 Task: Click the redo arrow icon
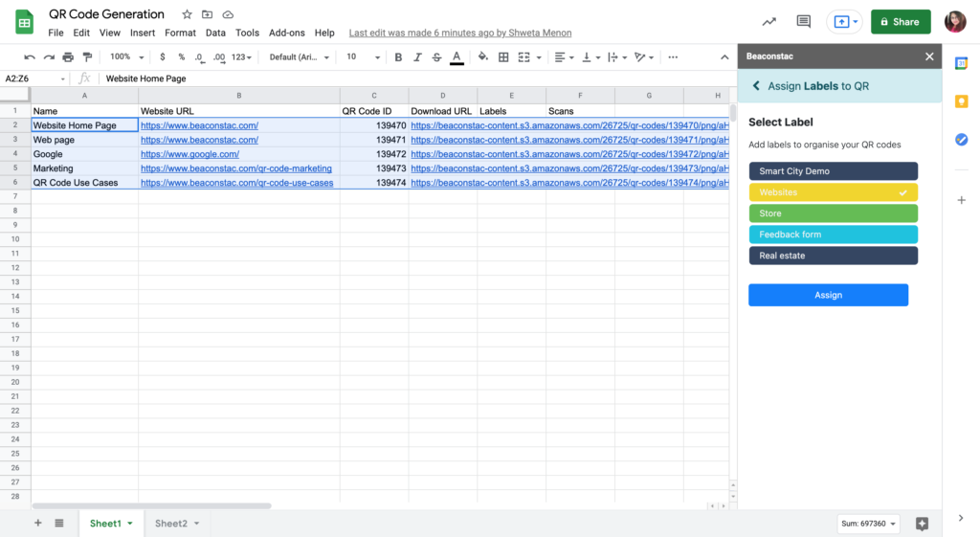[49, 56]
